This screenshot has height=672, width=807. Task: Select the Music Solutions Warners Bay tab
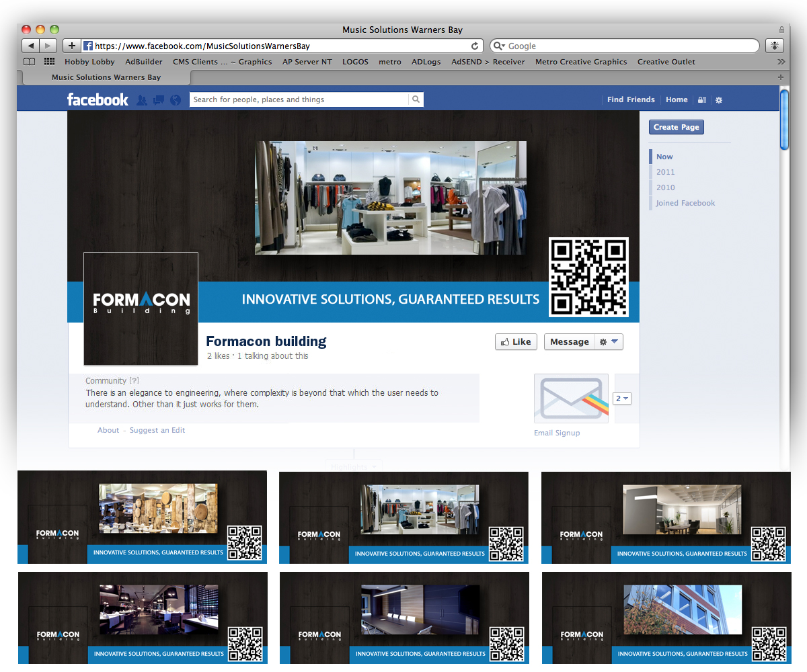point(106,77)
